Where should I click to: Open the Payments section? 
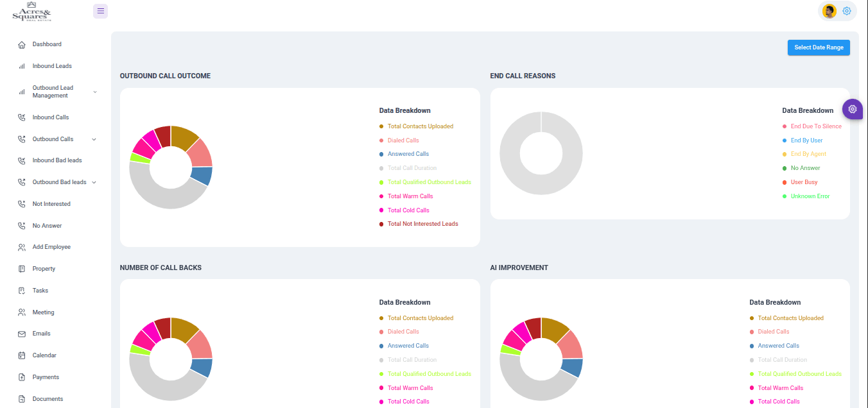(46, 377)
